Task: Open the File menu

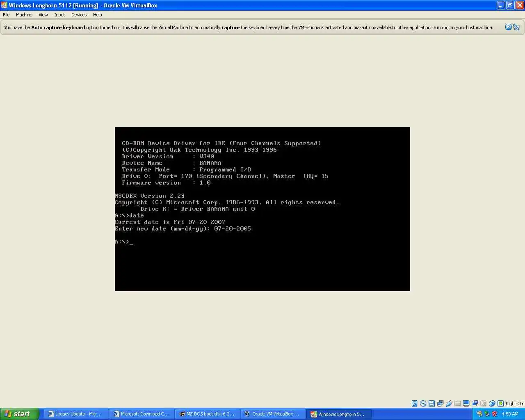Action: point(6,15)
